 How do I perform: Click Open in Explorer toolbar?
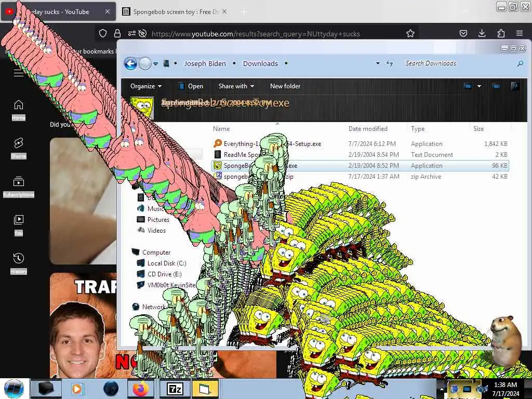tap(191, 86)
